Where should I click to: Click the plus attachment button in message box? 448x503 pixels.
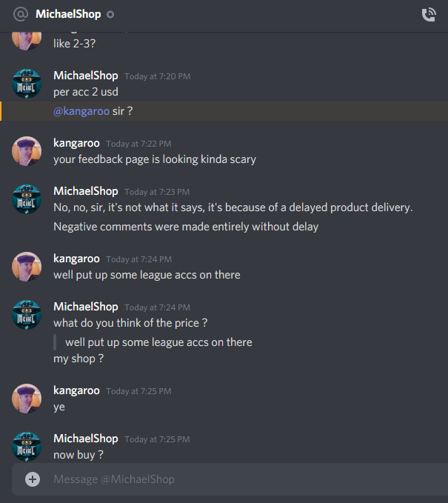33,479
